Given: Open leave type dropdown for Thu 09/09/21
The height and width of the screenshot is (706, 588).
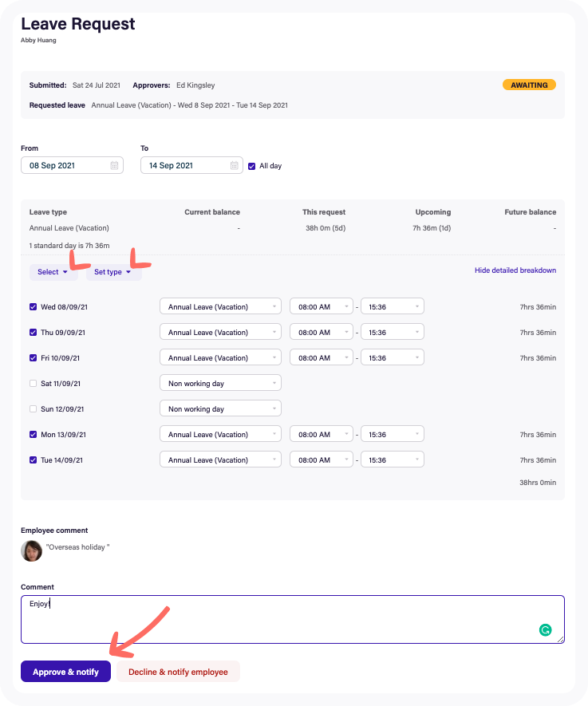Looking at the screenshot, I should [220, 333].
